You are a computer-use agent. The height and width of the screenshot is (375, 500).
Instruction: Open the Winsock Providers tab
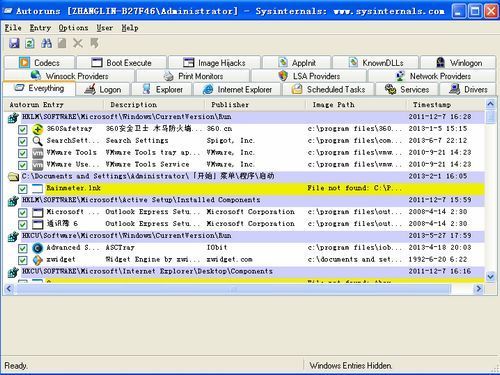pyautogui.click(x=69, y=76)
